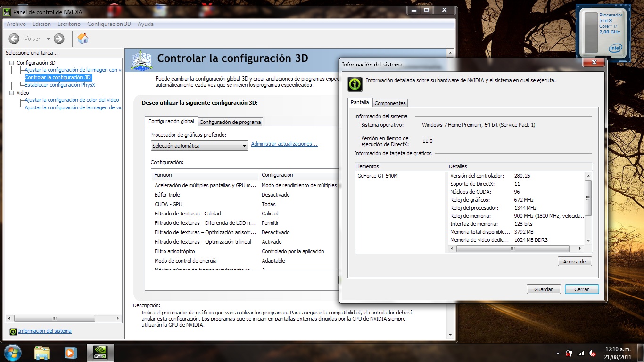
Task: Click the NVIDIA info icon in Información del sistema dialog
Action: [355, 84]
